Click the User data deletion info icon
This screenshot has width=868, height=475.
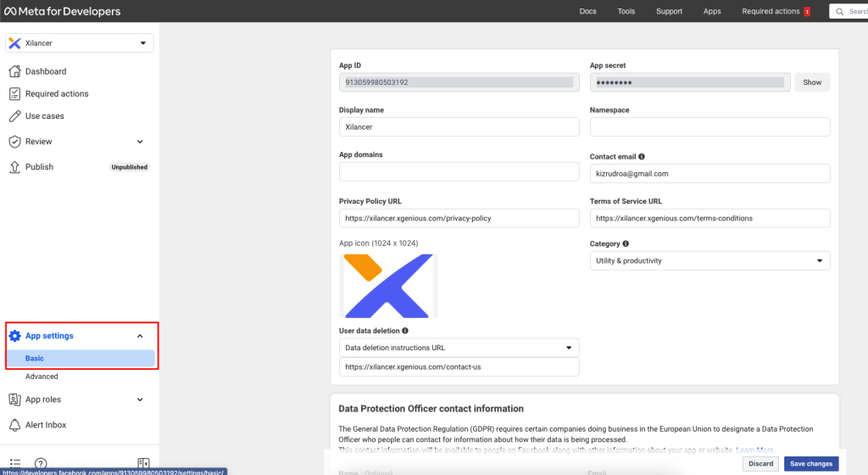[405, 331]
